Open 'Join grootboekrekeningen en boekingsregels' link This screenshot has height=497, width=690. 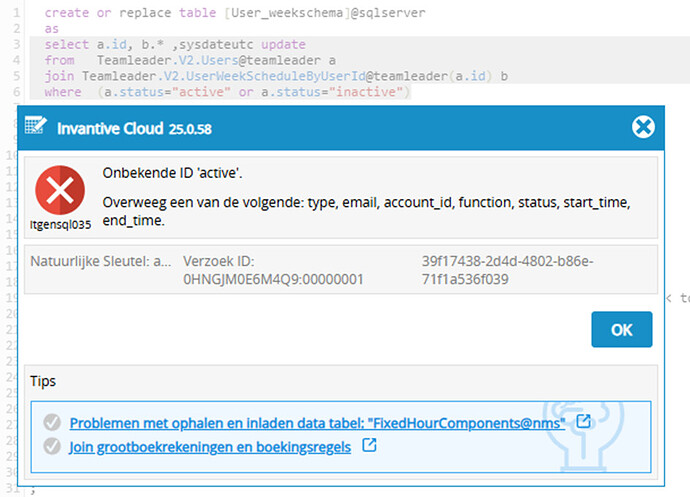point(210,447)
